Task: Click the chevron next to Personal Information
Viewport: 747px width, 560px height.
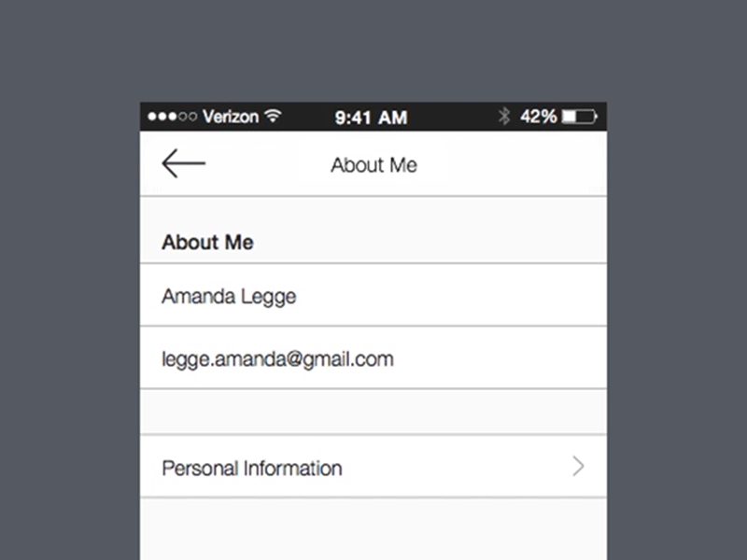Action: click(578, 467)
